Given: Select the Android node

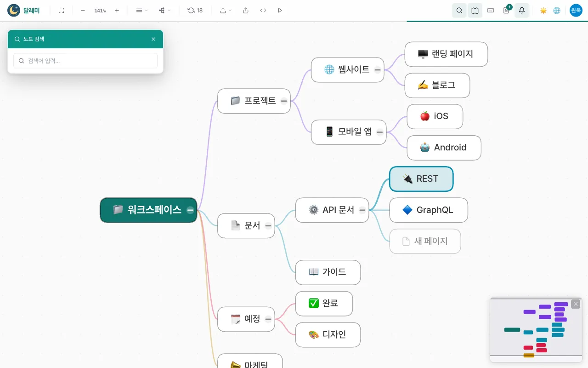Looking at the screenshot, I should click(x=444, y=148).
